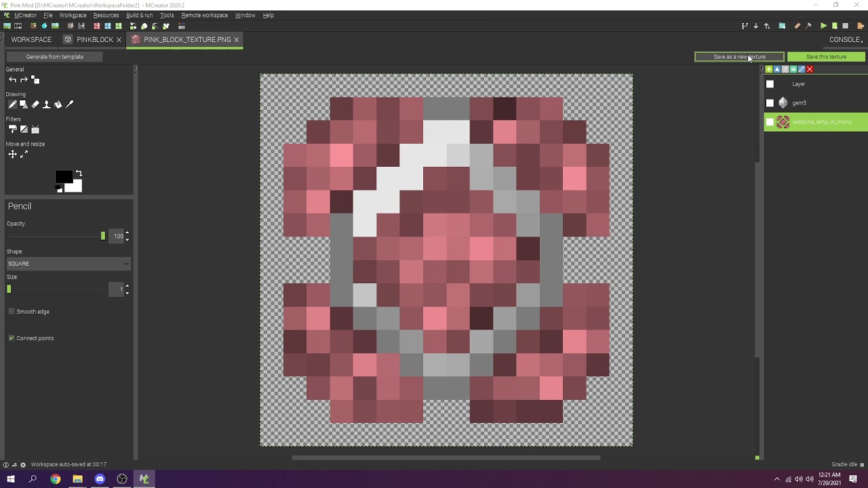Viewport: 868px width, 488px height.
Task: Click Generate from template button
Action: point(54,57)
